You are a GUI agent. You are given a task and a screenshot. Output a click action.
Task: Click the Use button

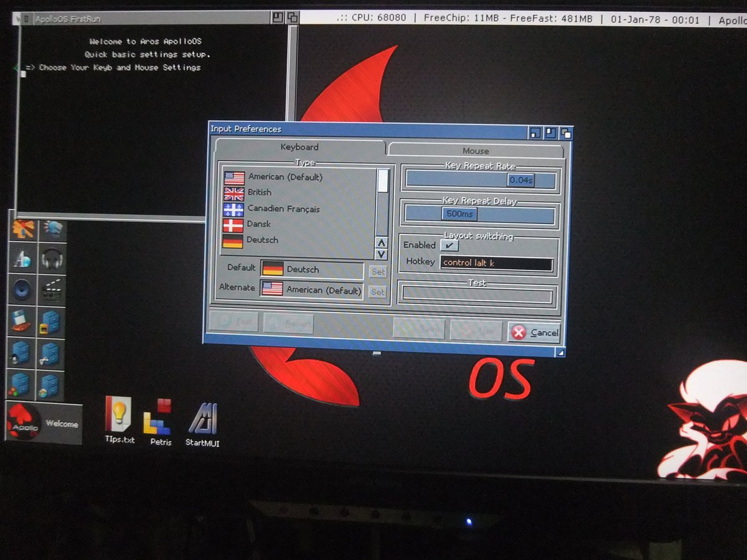click(476, 330)
